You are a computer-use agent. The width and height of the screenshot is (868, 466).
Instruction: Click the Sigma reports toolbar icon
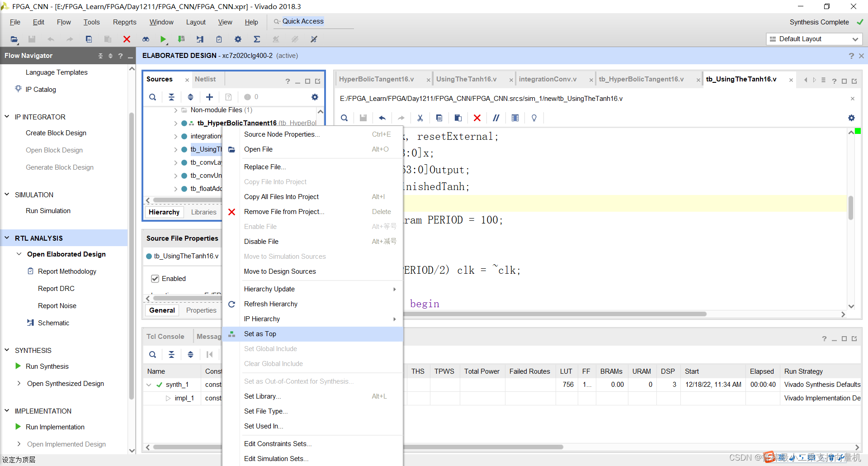pyautogui.click(x=257, y=39)
